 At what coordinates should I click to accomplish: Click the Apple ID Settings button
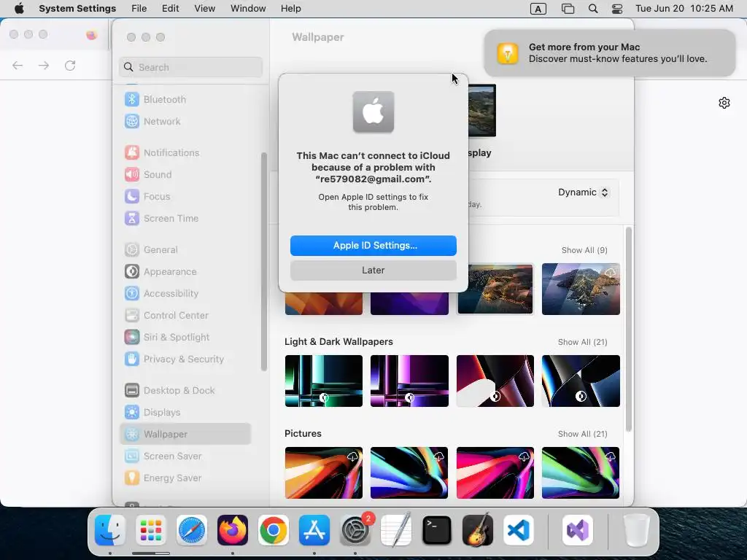[373, 246]
